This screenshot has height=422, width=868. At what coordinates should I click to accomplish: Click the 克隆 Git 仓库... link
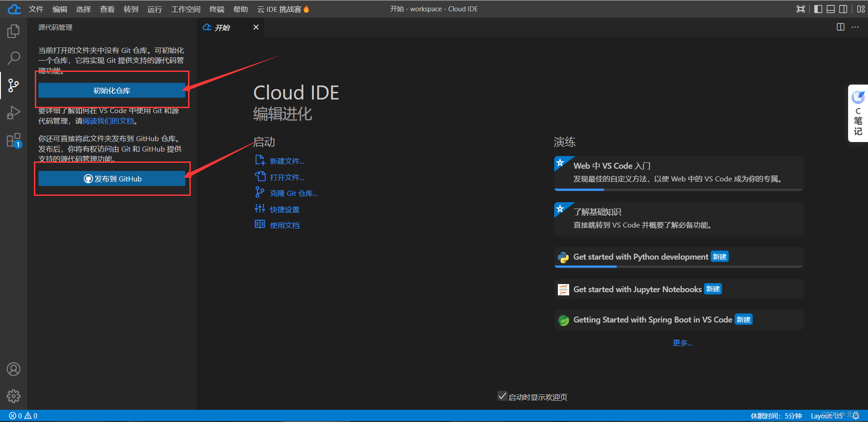pyautogui.click(x=293, y=193)
